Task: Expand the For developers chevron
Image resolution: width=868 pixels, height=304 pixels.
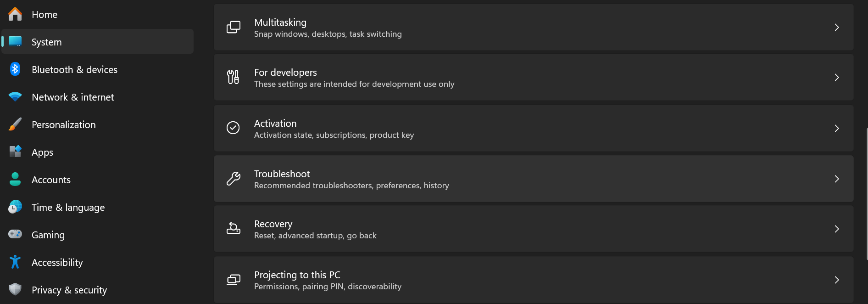Action: tap(837, 78)
